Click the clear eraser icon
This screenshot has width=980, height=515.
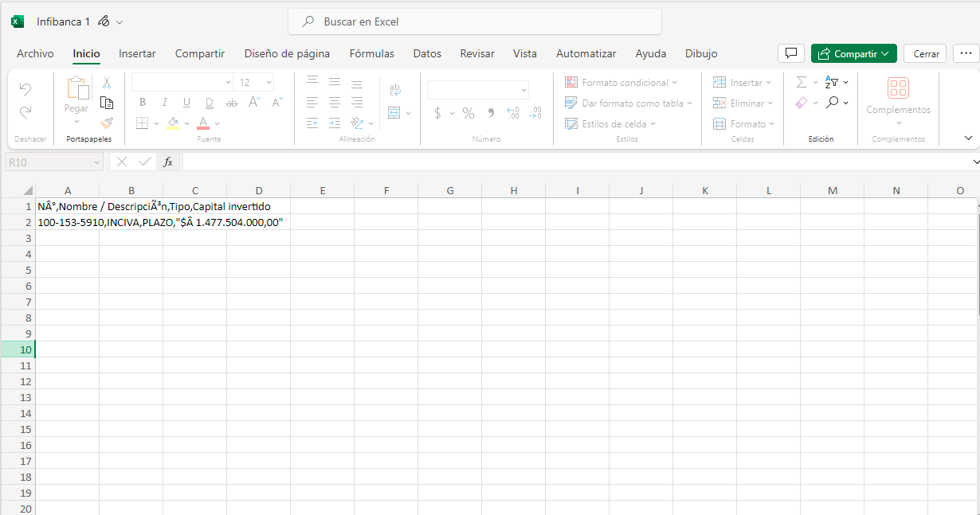(802, 103)
